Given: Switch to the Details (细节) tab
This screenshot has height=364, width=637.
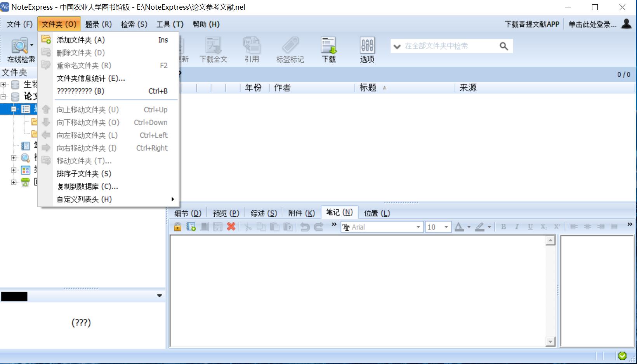Looking at the screenshot, I should click(x=188, y=213).
